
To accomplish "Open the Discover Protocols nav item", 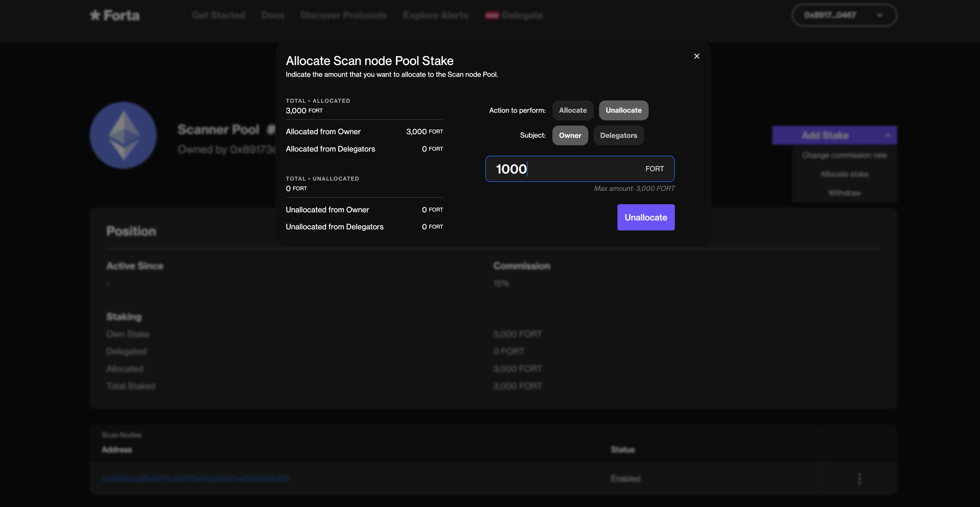I will (x=343, y=15).
